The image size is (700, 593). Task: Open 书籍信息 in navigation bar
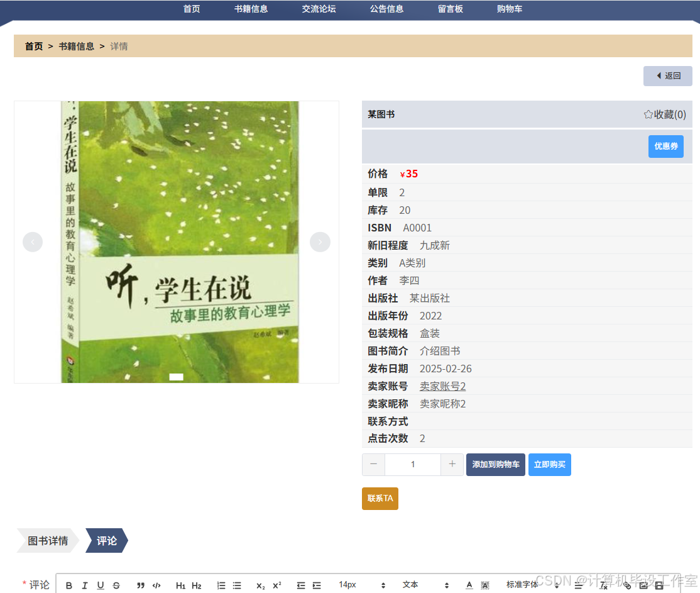pyautogui.click(x=251, y=9)
